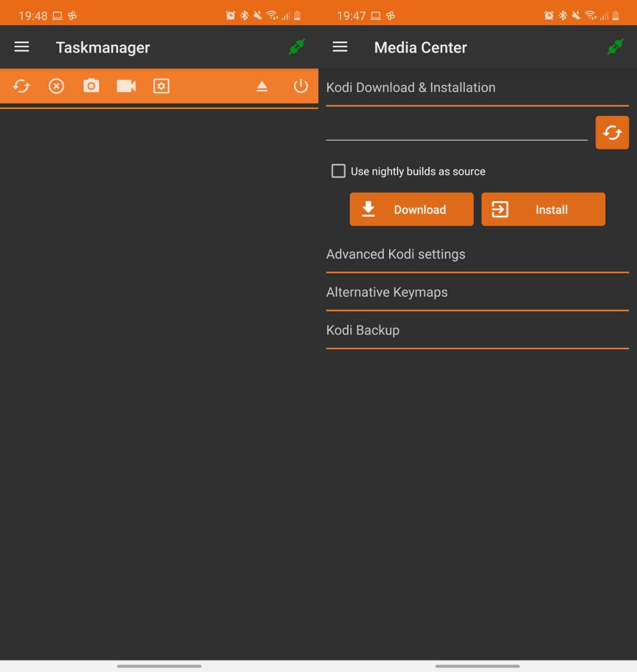Screen dimensions: 637x672
Task: Open the Kodi version selector field
Action: pyautogui.click(x=457, y=129)
